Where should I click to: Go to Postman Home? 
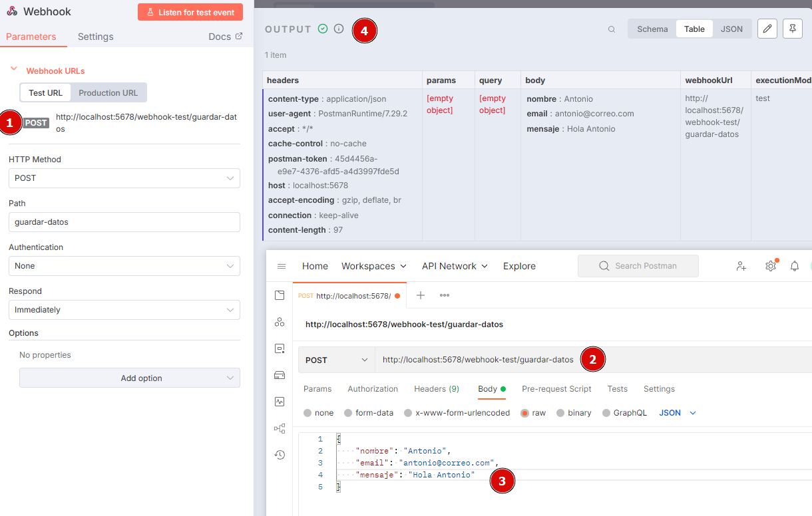(315, 266)
